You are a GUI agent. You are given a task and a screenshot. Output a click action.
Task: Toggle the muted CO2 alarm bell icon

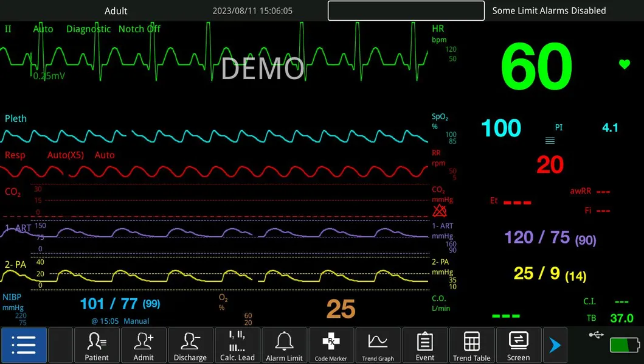[440, 211]
